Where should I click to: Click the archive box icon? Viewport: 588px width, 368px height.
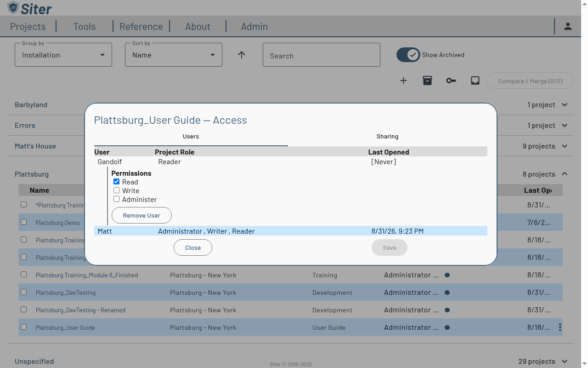point(427,80)
